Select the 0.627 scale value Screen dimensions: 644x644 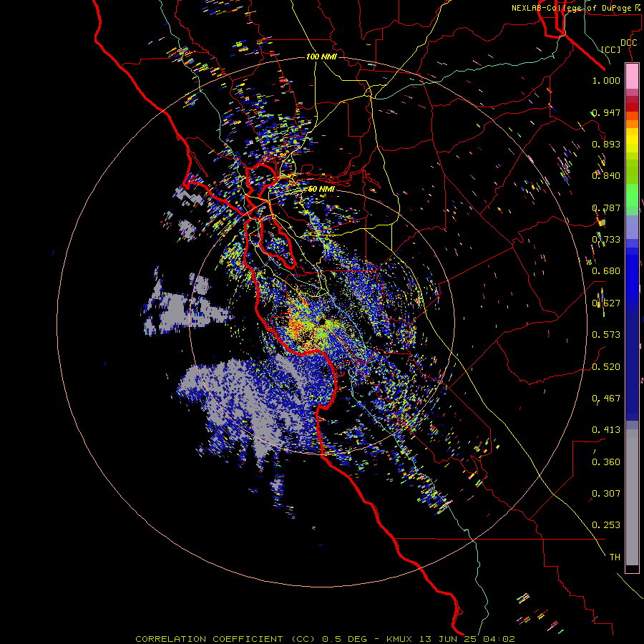(606, 303)
